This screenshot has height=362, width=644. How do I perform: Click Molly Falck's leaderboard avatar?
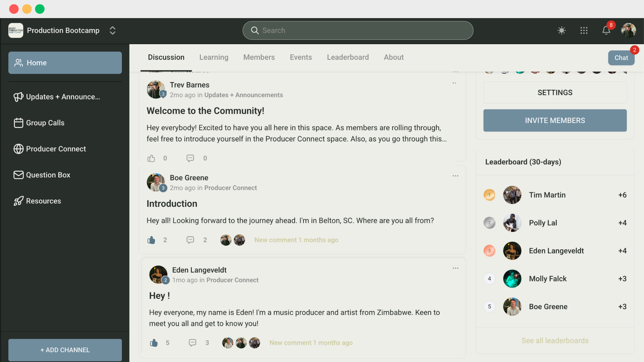(x=512, y=279)
